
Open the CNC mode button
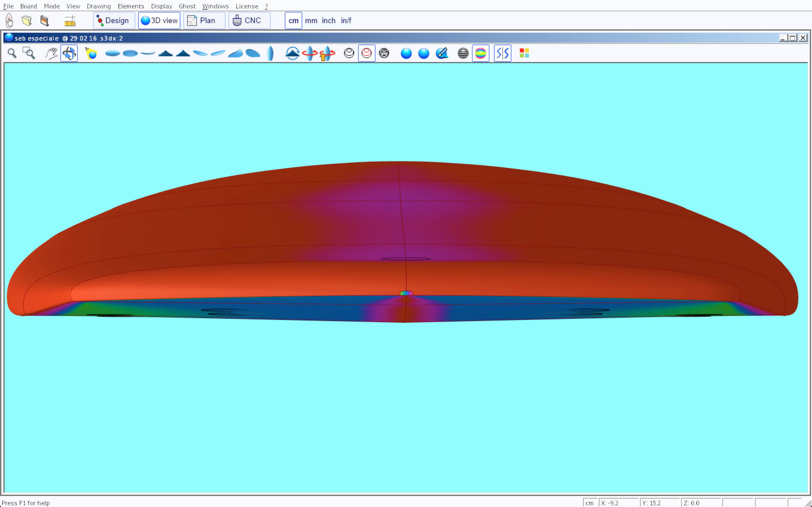(249, 21)
